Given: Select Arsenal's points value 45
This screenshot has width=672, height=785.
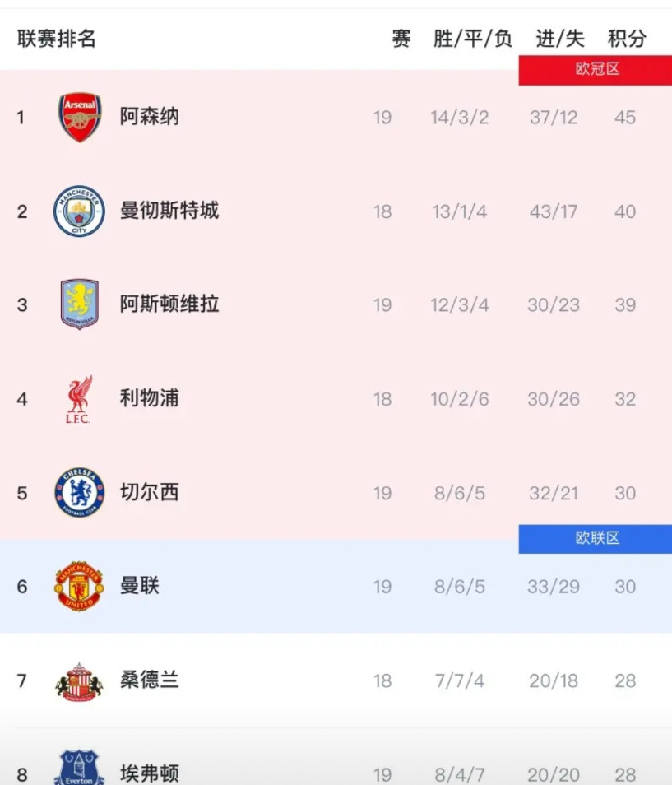Looking at the screenshot, I should point(624,117).
